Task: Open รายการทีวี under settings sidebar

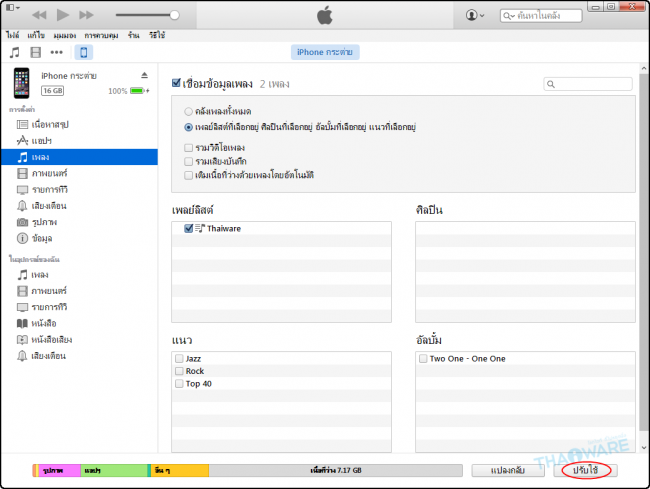Action: click(x=79, y=189)
